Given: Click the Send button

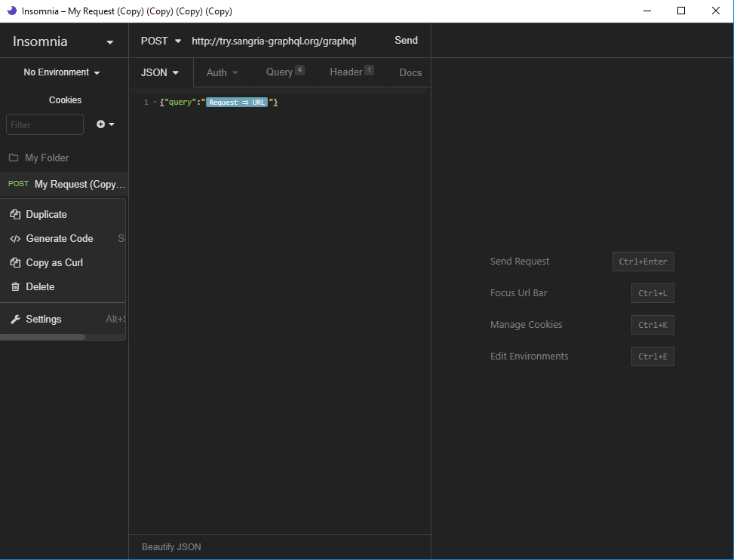Looking at the screenshot, I should [406, 41].
